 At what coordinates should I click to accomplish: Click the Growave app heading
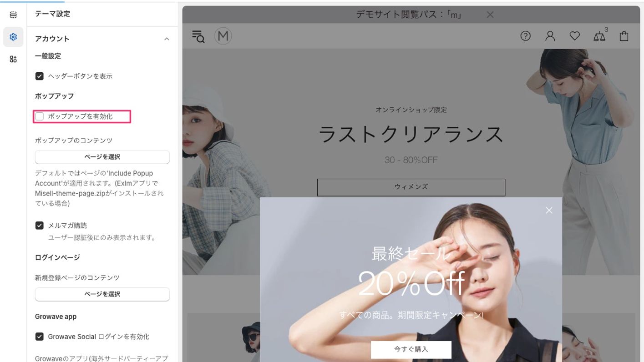[x=56, y=317]
